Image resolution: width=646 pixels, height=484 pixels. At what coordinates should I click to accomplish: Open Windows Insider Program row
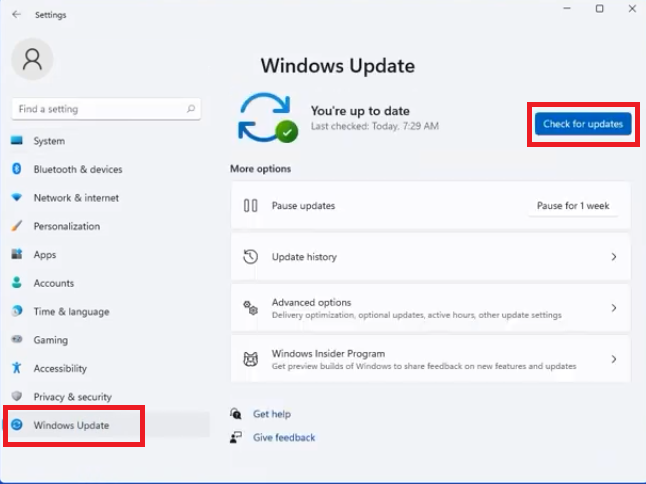pos(431,359)
